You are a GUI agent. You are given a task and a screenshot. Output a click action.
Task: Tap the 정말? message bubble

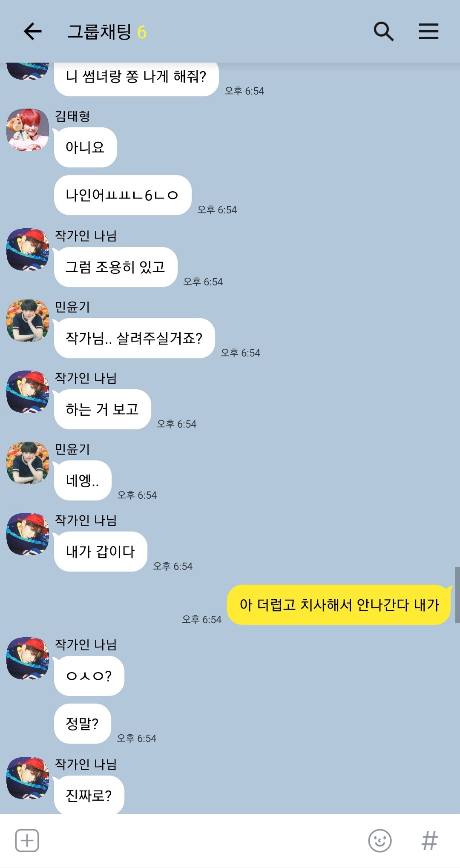(x=83, y=724)
